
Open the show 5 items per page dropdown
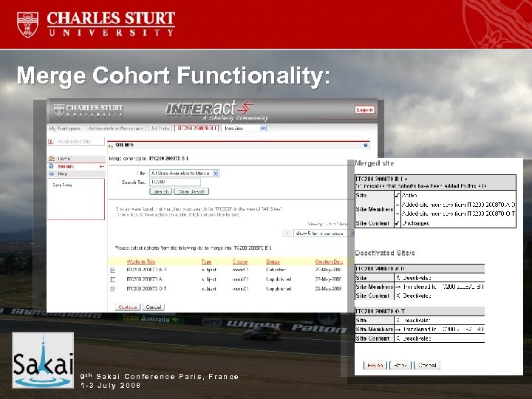[324, 233]
